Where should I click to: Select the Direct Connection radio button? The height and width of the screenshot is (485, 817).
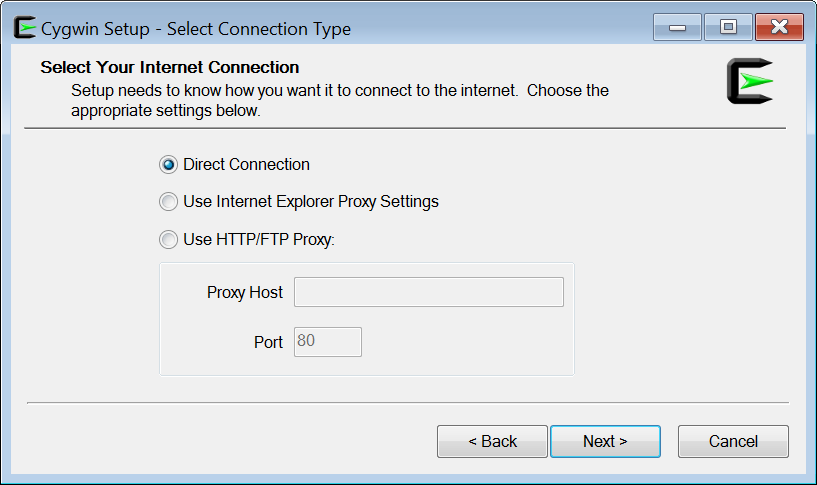pyautogui.click(x=168, y=165)
